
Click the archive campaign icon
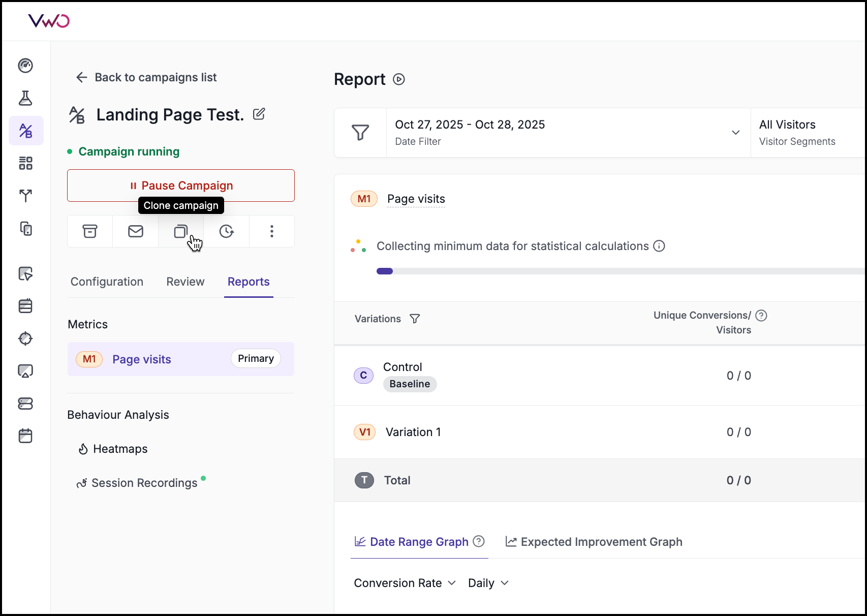click(x=90, y=232)
